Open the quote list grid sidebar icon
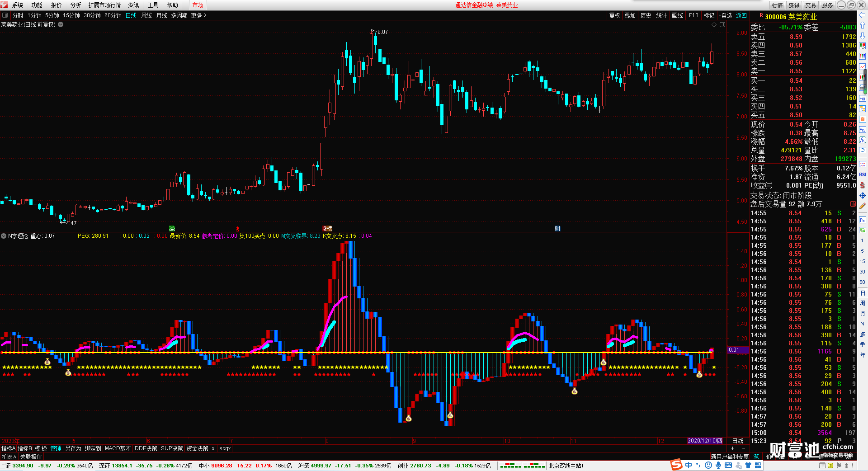Viewport: 868px width, 471px height. tap(863, 56)
